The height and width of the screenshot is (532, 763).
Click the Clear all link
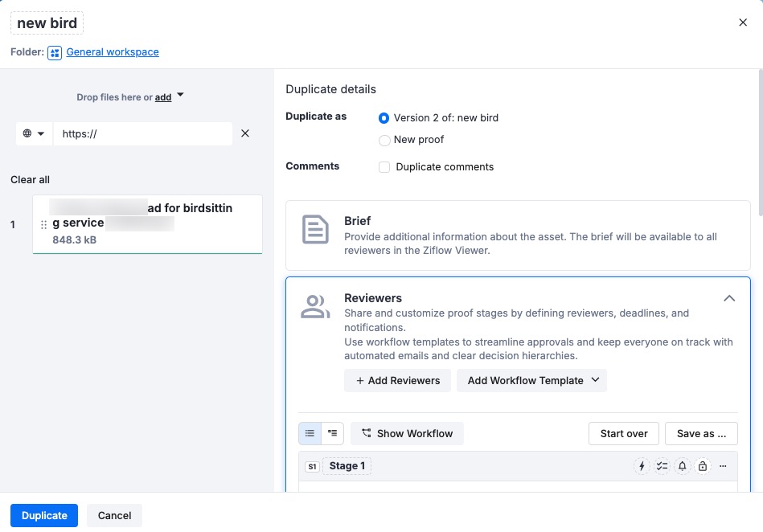29,179
